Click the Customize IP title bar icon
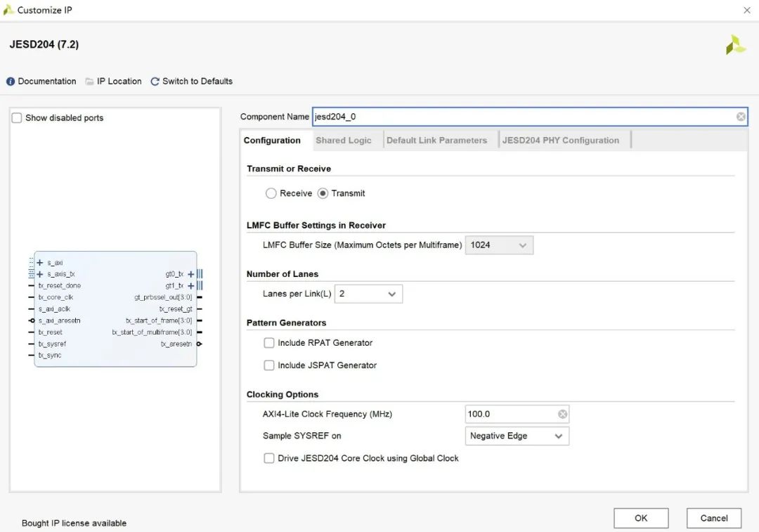 (8, 10)
